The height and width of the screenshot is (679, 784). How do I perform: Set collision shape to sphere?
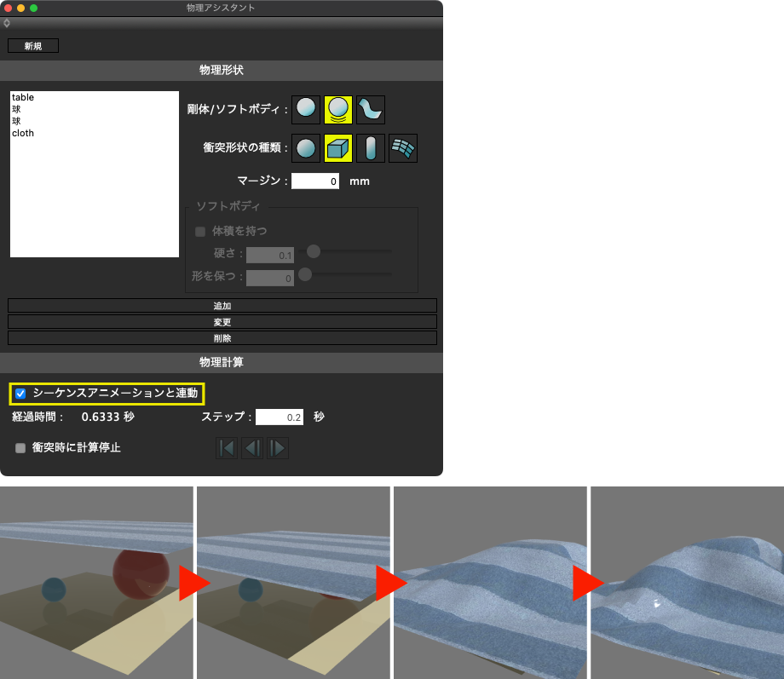click(x=306, y=148)
